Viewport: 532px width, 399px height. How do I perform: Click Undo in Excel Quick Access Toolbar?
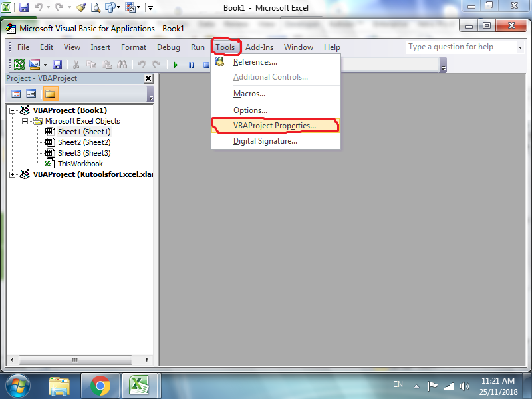pyautogui.click(x=39, y=7)
